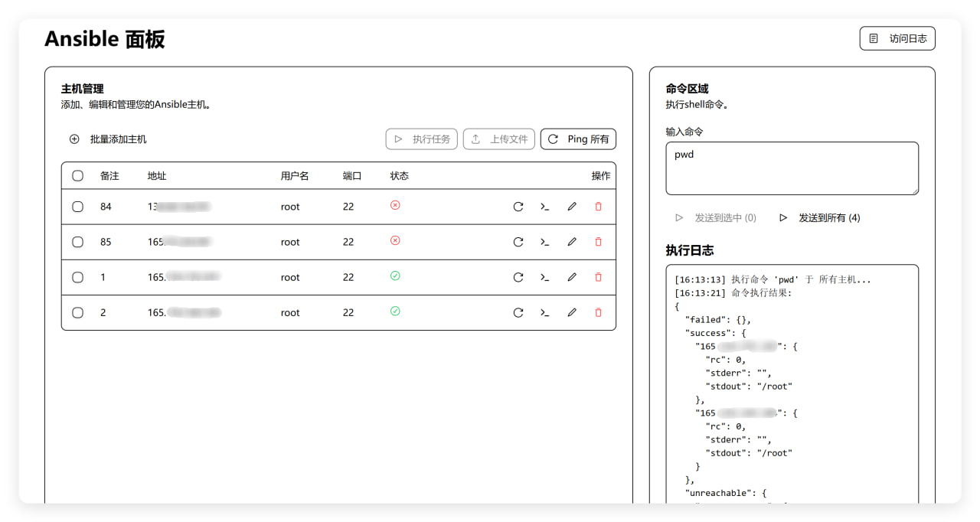Image resolution: width=980 pixels, height=522 pixels.
Task: Select checkbox for host 84
Action: (x=77, y=207)
